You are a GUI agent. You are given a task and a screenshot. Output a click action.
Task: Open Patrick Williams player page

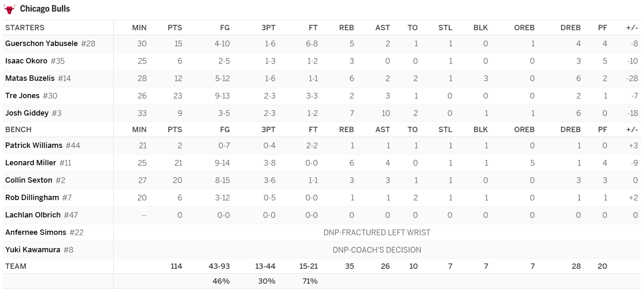pyautogui.click(x=34, y=145)
